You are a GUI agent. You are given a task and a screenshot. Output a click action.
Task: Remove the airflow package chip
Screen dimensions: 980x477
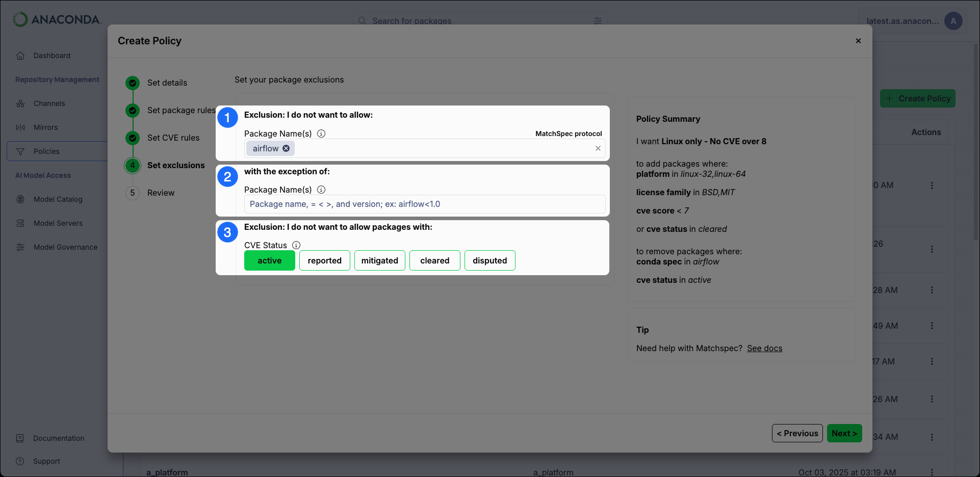(x=286, y=148)
